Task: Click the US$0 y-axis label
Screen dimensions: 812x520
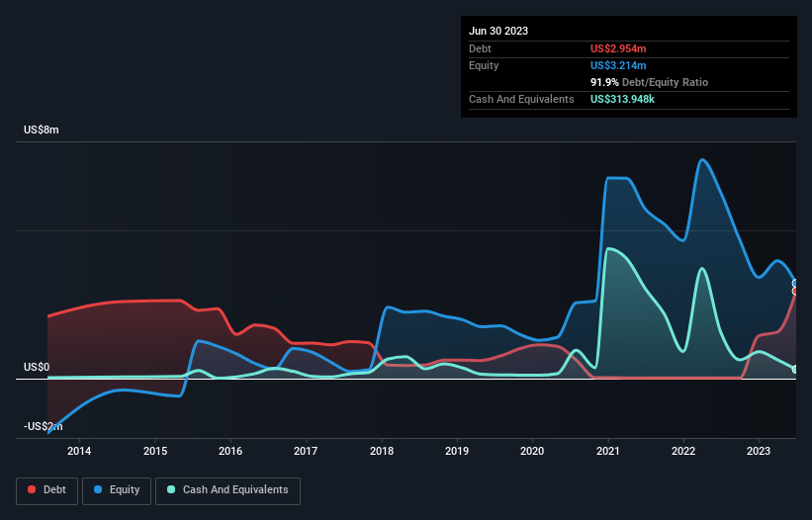Action: point(37,368)
